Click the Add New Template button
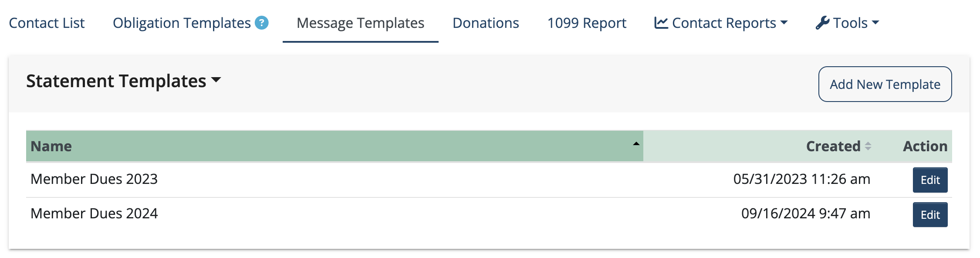This screenshot has height=258, width=980. click(885, 84)
